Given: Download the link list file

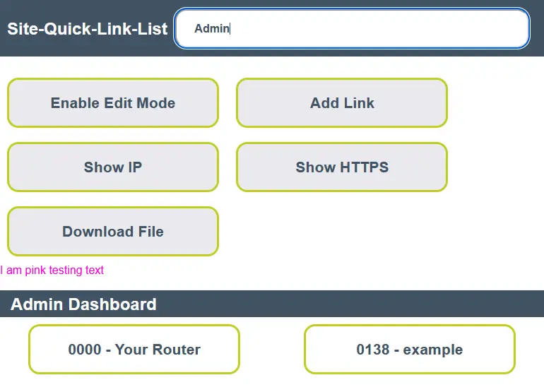Looking at the screenshot, I should pos(113,232).
